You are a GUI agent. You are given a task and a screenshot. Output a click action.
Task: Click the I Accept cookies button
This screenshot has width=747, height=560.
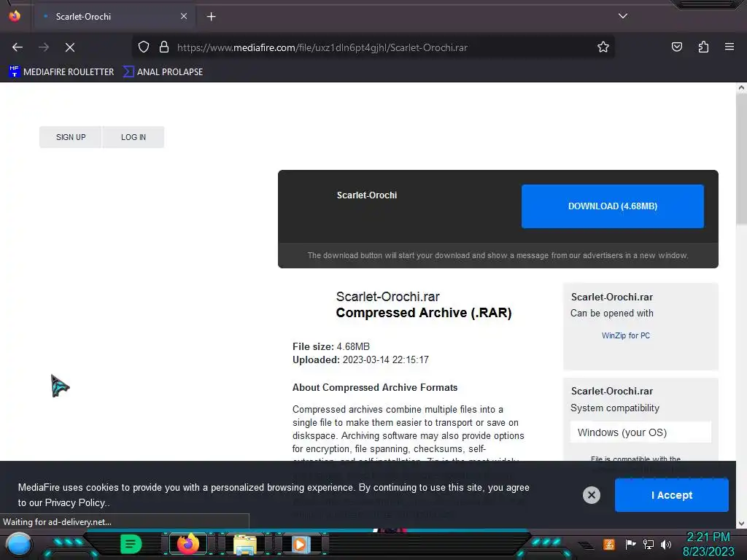pyautogui.click(x=672, y=495)
